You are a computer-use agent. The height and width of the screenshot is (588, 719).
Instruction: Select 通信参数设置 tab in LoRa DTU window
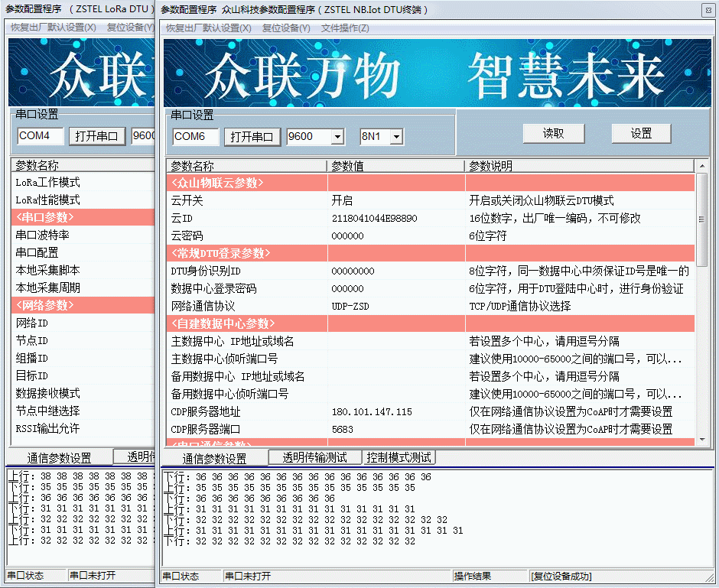pos(59,457)
